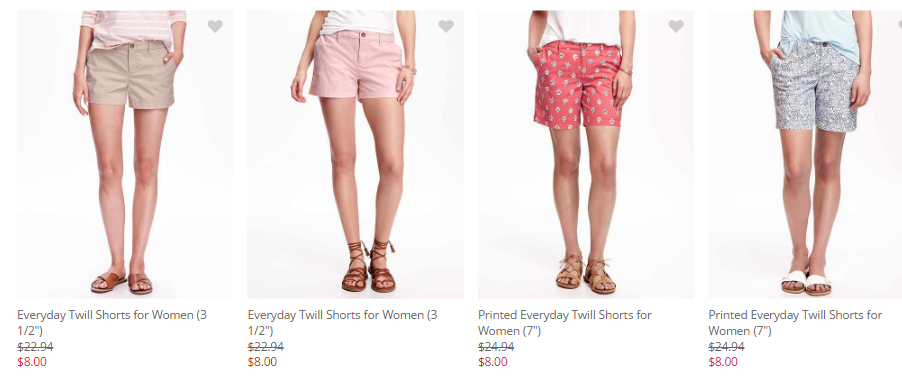Select the $22.94 strikethrough price under khaki shorts
The image size is (902, 377).
(x=35, y=346)
